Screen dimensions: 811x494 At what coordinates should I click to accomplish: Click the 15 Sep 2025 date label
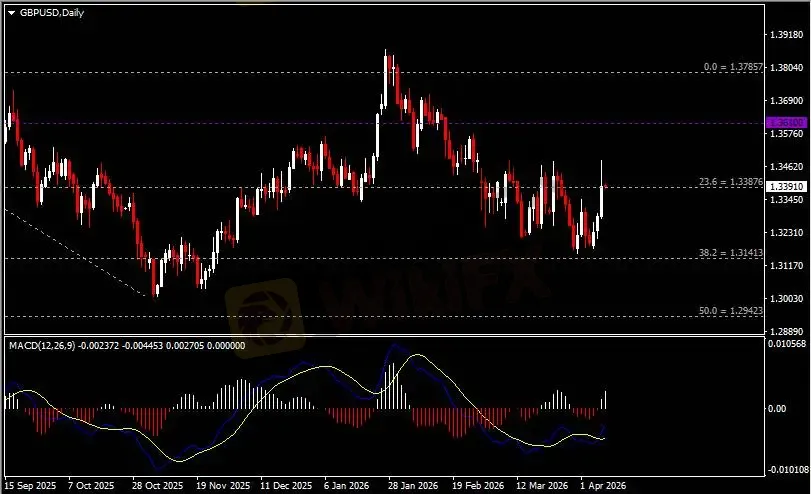pyautogui.click(x=31, y=486)
